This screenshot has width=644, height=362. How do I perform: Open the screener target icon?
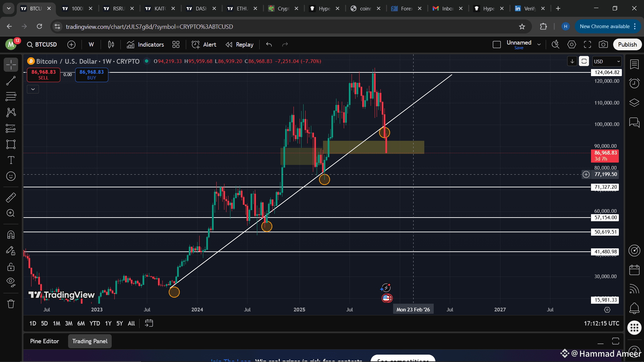pyautogui.click(x=634, y=251)
